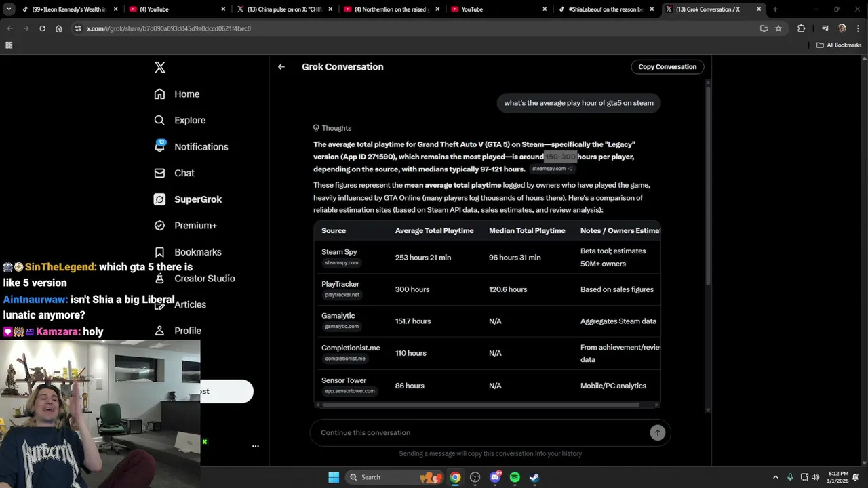Click the user question about GTA5 play hours

(x=578, y=103)
